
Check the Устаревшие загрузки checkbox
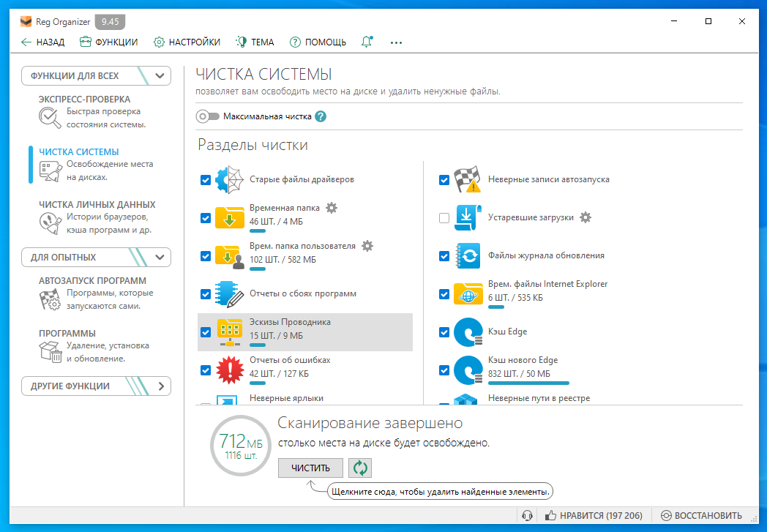(x=444, y=218)
